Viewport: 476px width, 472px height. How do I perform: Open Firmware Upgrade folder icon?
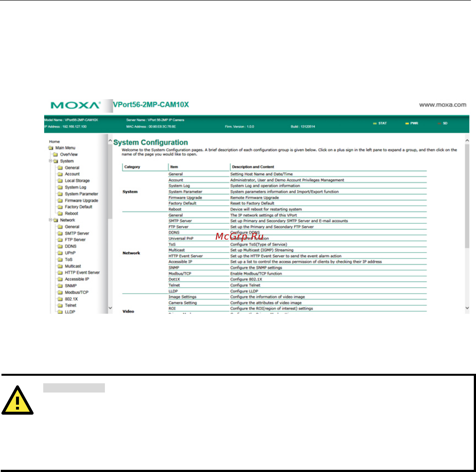60,201
